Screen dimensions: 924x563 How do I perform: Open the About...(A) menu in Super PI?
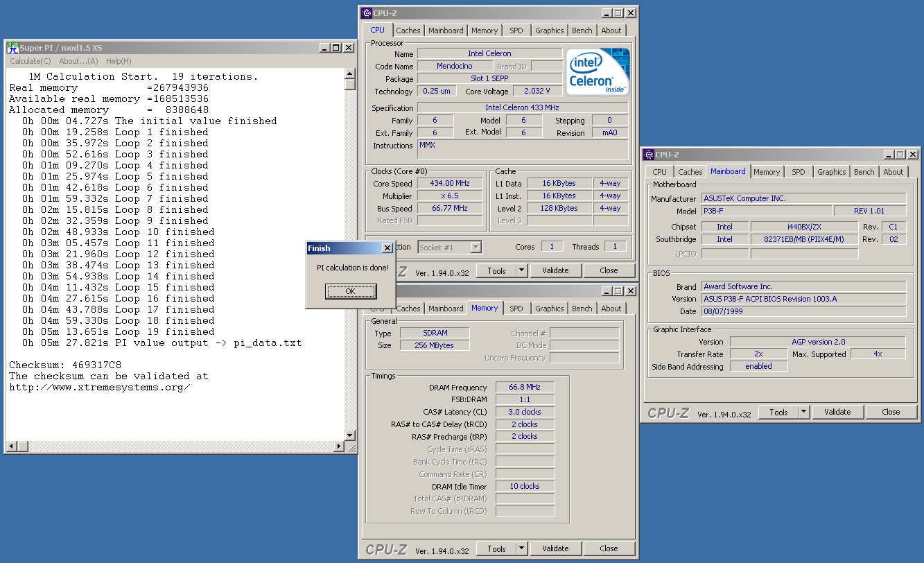tap(78, 61)
